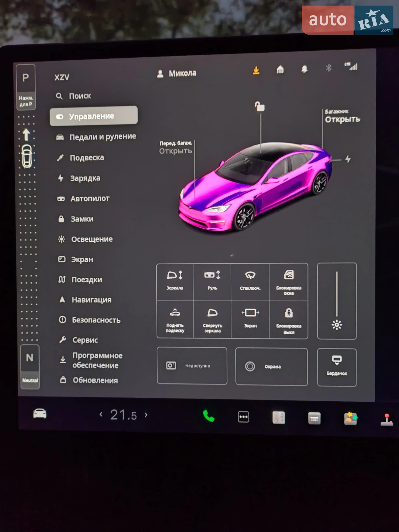Open the green phone app
399x532 pixels.
(x=209, y=416)
